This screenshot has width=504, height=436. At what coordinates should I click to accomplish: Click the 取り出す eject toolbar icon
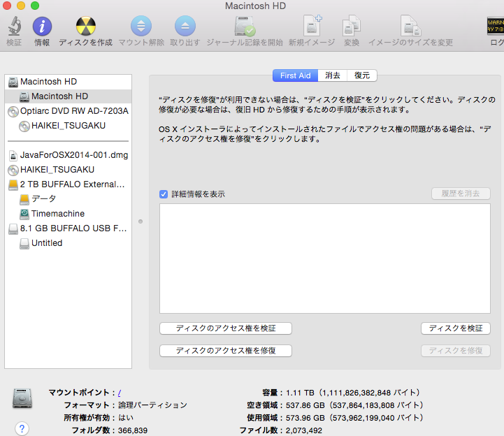pos(185,27)
